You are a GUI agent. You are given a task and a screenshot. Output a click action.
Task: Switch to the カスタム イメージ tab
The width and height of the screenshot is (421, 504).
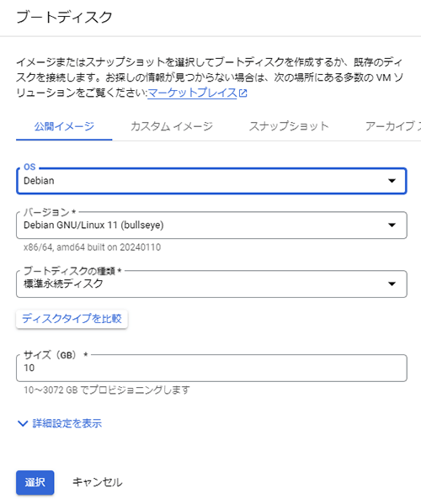[x=172, y=126]
